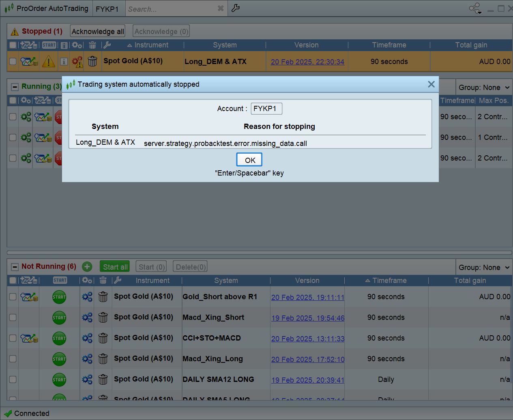Check the CCI+STO+MACD row checkbox
The image size is (513, 420).
coord(13,338)
